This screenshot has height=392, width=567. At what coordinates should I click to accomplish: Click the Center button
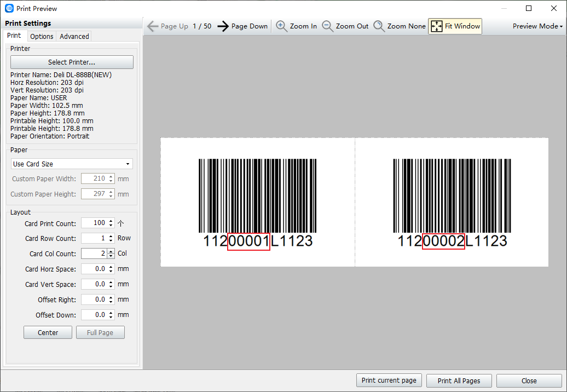pos(48,332)
